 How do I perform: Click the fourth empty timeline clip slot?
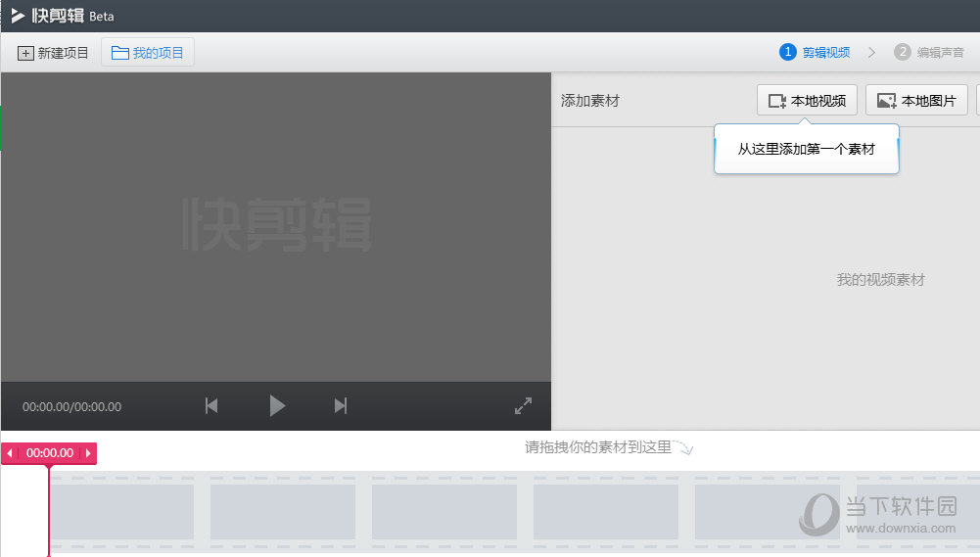(x=606, y=511)
